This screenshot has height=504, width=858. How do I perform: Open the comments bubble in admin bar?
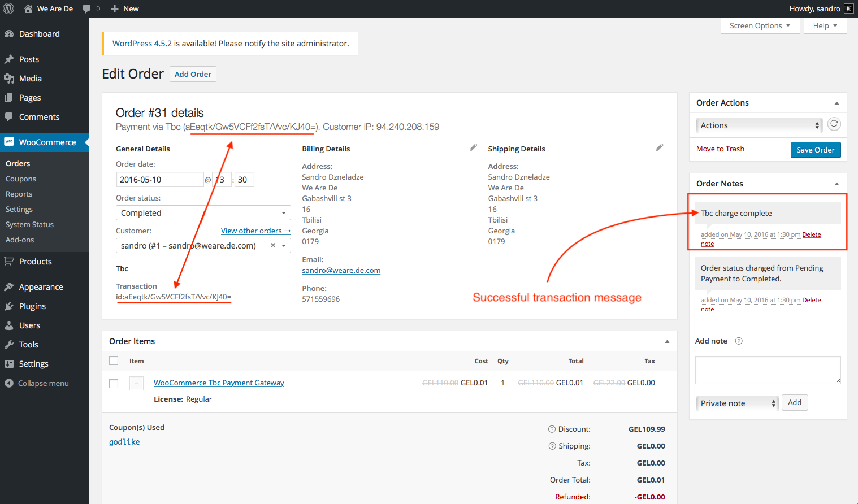92,8
